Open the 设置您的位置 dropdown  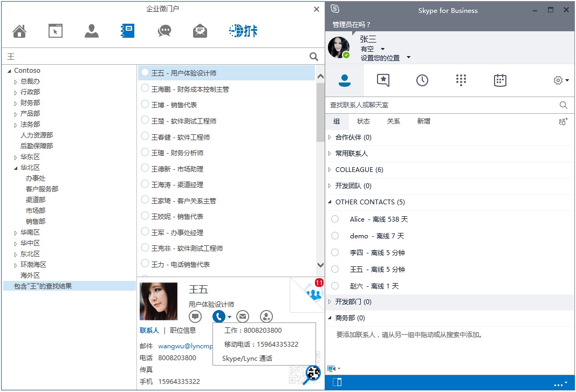(408, 58)
